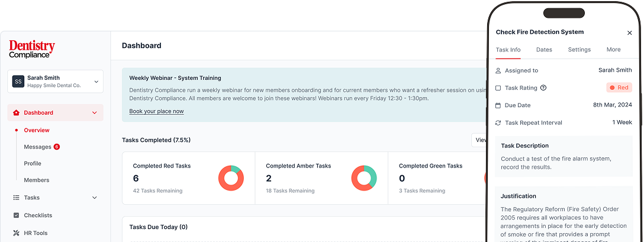644x242 pixels.
Task: Click the Due Date calendar icon
Action: pos(498,105)
